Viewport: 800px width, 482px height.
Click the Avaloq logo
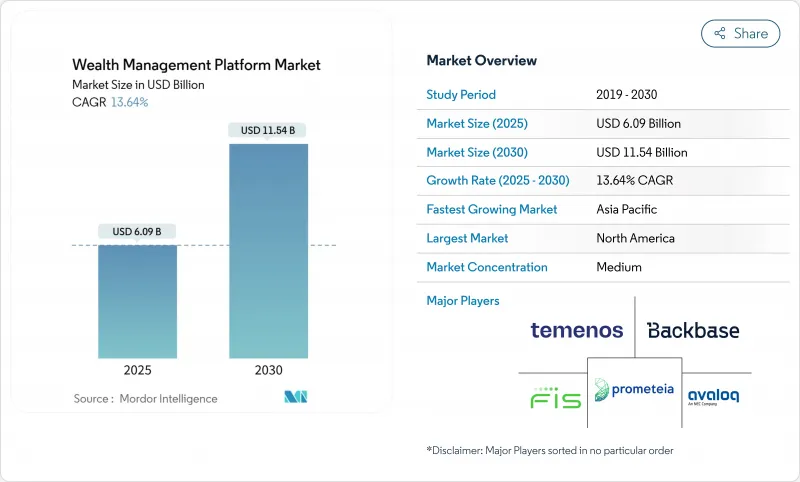tap(713, 395)
